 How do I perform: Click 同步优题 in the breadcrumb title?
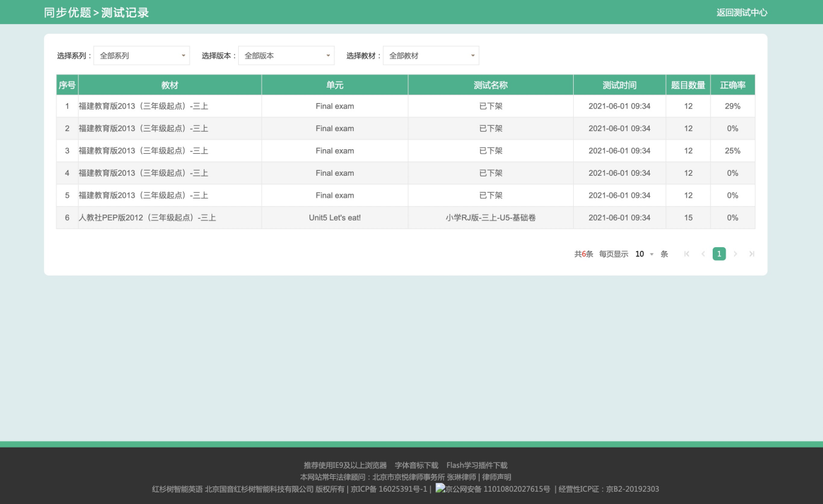67,12
